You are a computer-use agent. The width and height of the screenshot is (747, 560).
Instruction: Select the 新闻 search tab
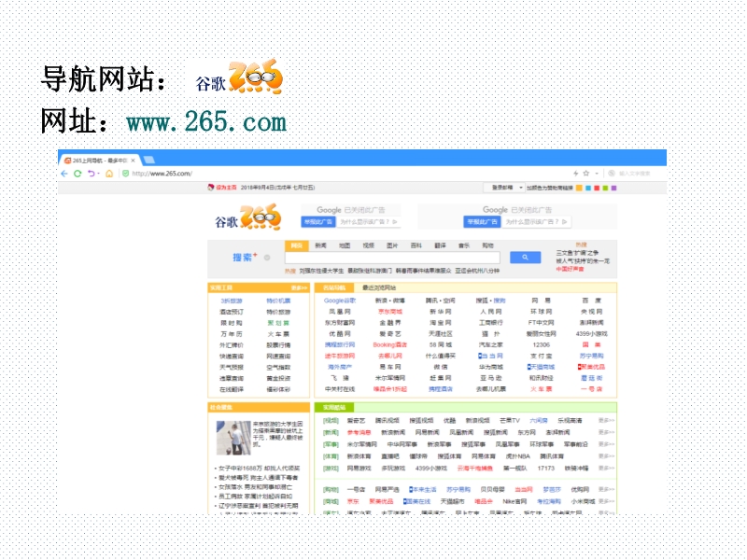320,245
